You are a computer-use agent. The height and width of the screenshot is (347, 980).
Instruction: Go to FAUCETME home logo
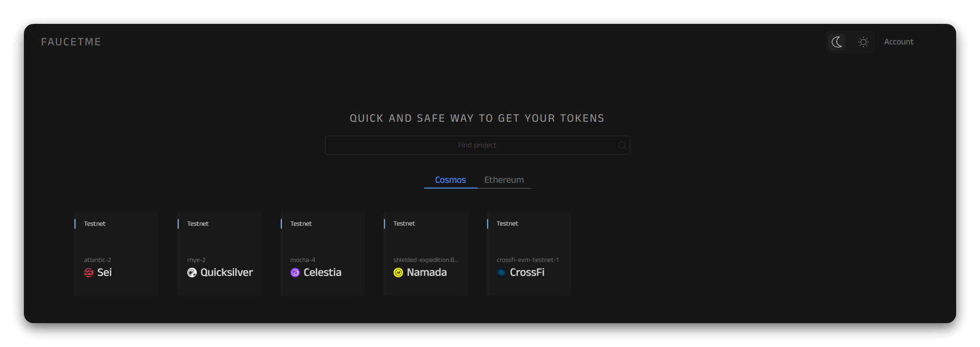click(71, 42)
